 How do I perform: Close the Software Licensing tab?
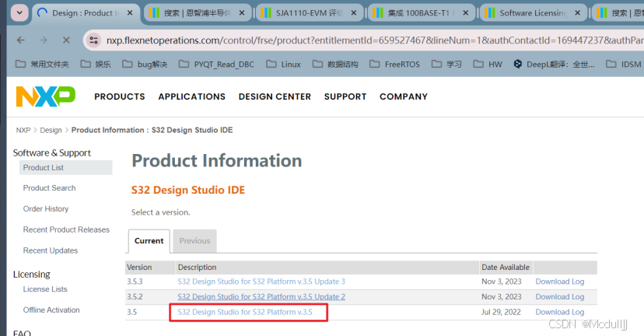pos(577,13)
